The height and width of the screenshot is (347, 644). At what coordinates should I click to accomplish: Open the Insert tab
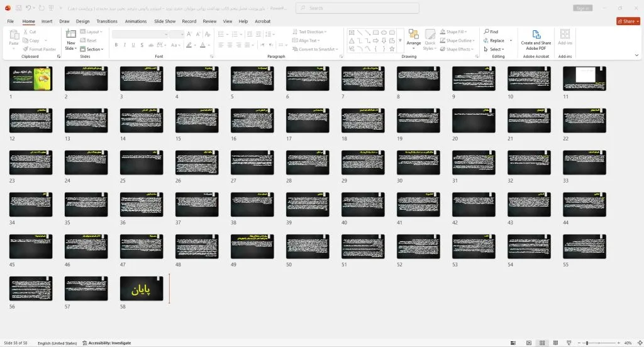[47, 21]
